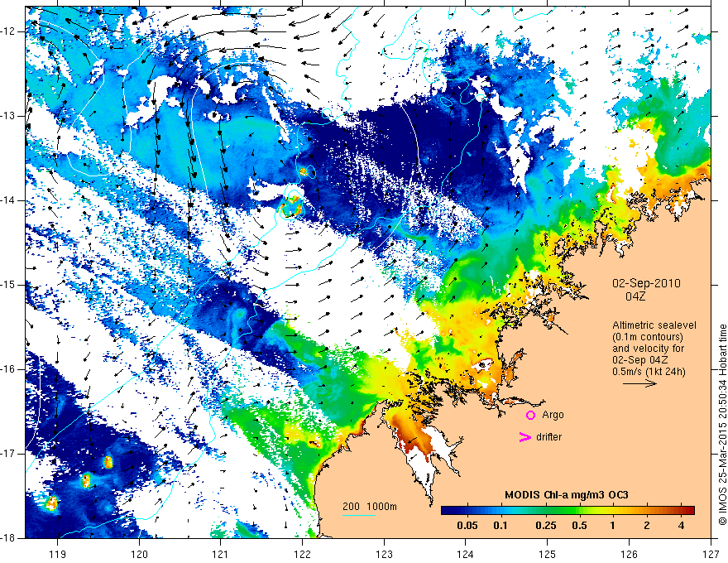This screenshot has height=563, width=728.
Task: Click colorbar value '0.25'
Action: tap(545, 526)
